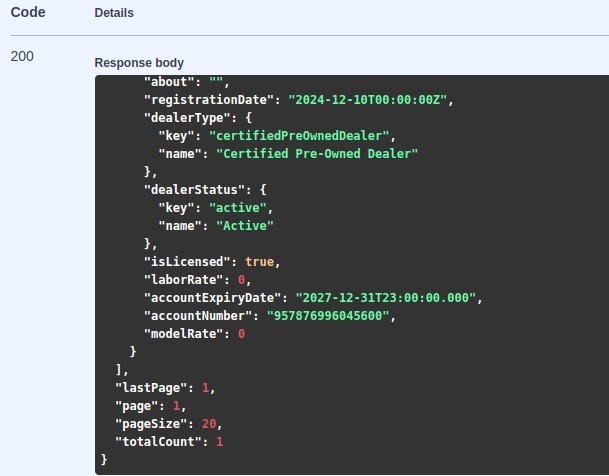
Task: Click the Code column header
Action: tap(28, 12)
